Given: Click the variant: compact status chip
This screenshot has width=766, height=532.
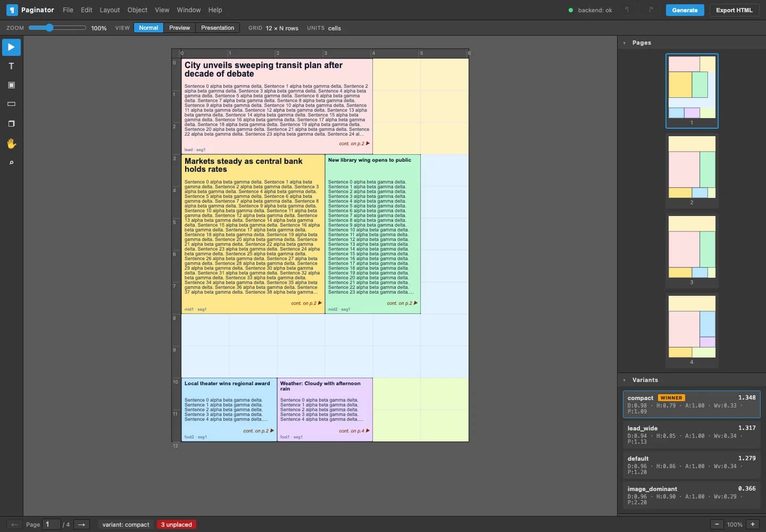Looking at the screenshot, I should tap(126, 525).
